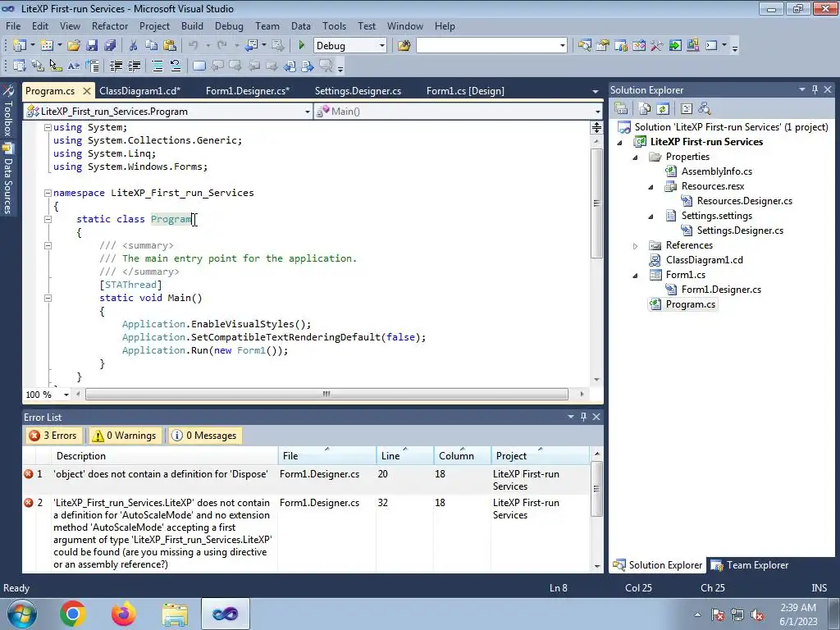Screen dimensions: 840x630
Task: Save Program.cs with the floppy disk icon
Action: pyautogui.click(x=92, y=46)
